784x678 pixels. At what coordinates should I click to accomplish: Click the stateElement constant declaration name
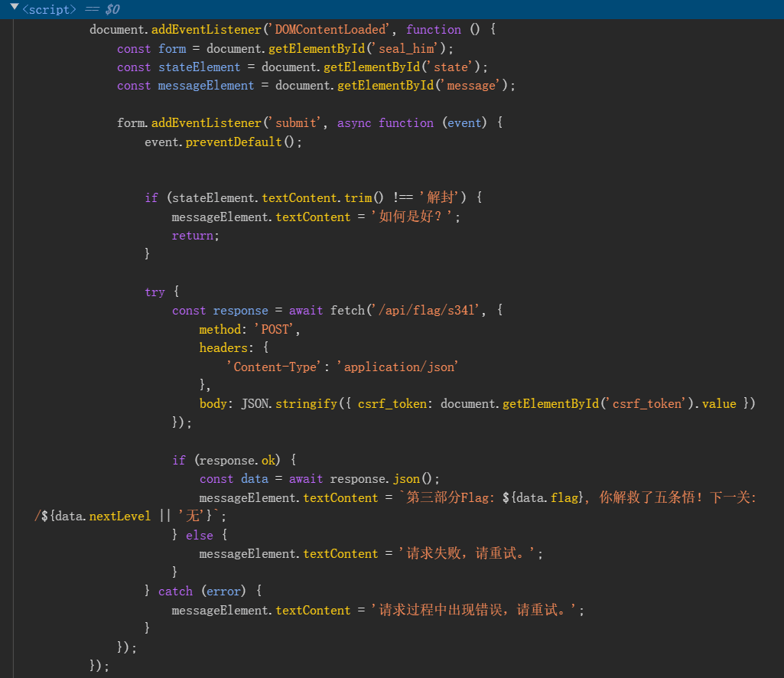tap(199, 67)
